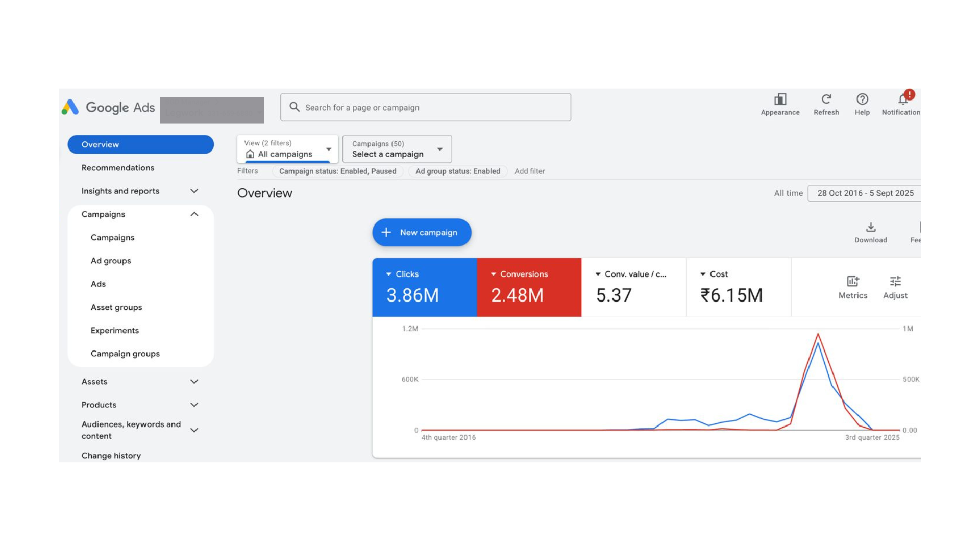Select Ad groups in sidebar

click(x=111, y=261)
